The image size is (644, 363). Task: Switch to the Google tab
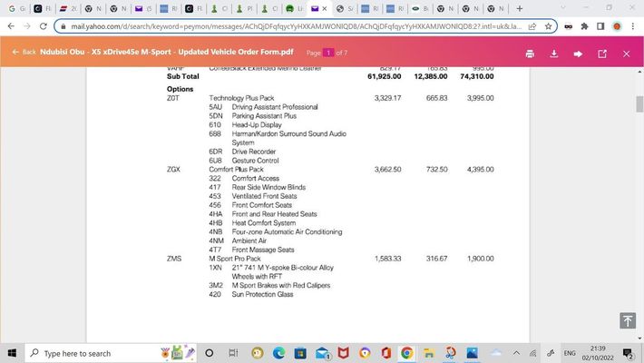pyautogui.click(x=17, y=8)
